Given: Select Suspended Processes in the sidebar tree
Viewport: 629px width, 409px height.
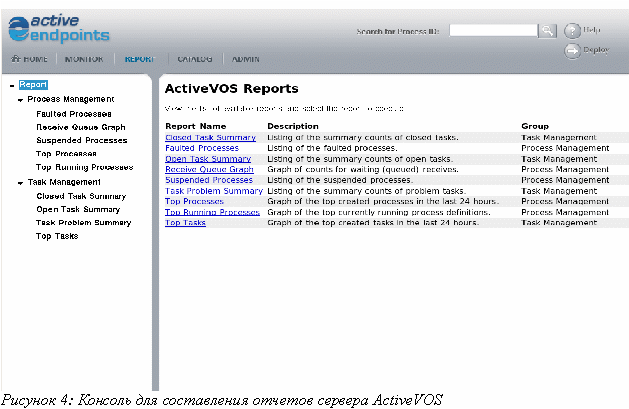Looking at the screenshot, I should (x=81, y=141).
